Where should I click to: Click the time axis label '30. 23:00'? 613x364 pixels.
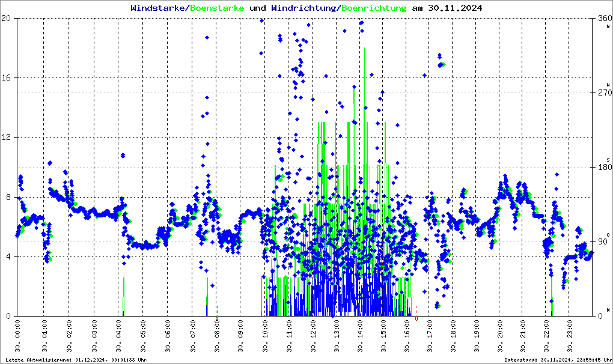click(x=569, y=336)
